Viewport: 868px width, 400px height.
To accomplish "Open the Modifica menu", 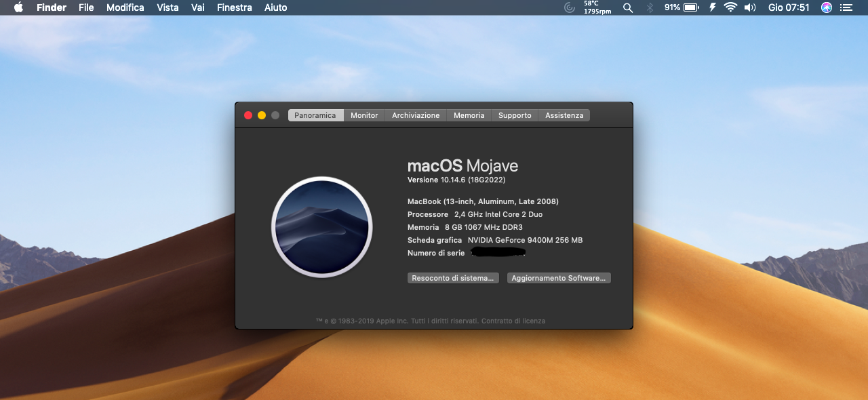I will tap(125, 7).
